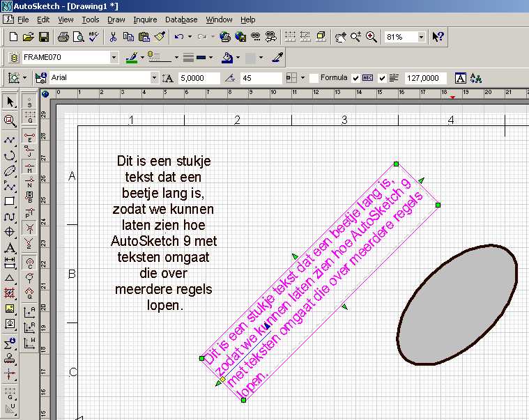Viewport: 529px width, 420px height.
Task: Expand the line width dropdown arrow
Action: 211,58
